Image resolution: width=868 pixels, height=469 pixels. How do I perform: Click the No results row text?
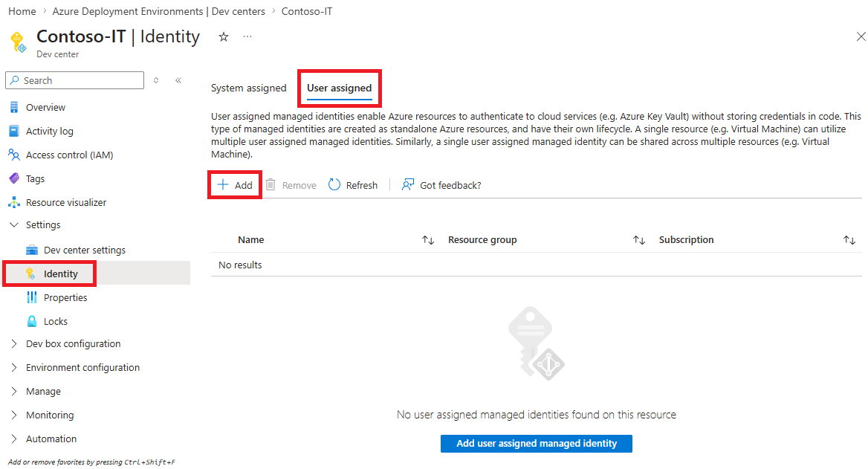pos(240,265)
